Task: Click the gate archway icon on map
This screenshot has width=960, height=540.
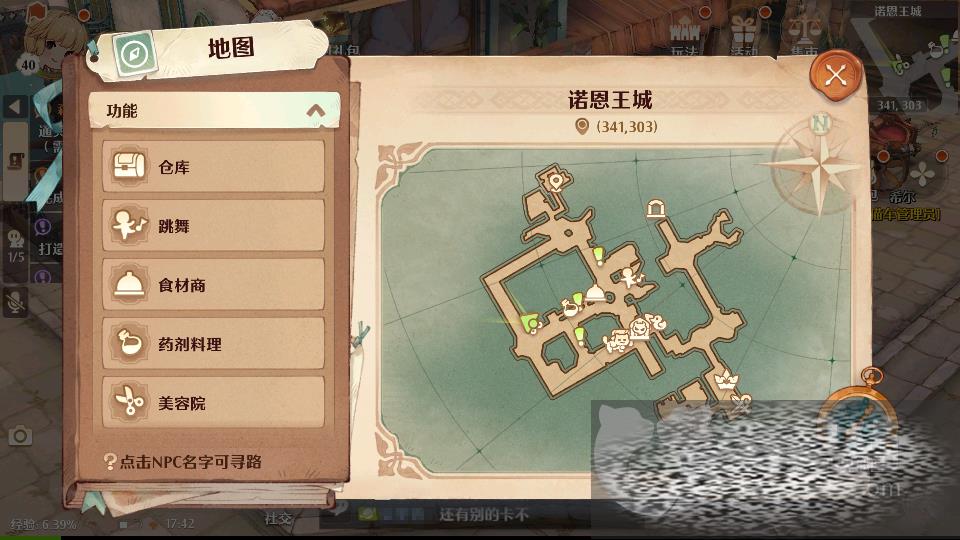Action: [656, 208]
